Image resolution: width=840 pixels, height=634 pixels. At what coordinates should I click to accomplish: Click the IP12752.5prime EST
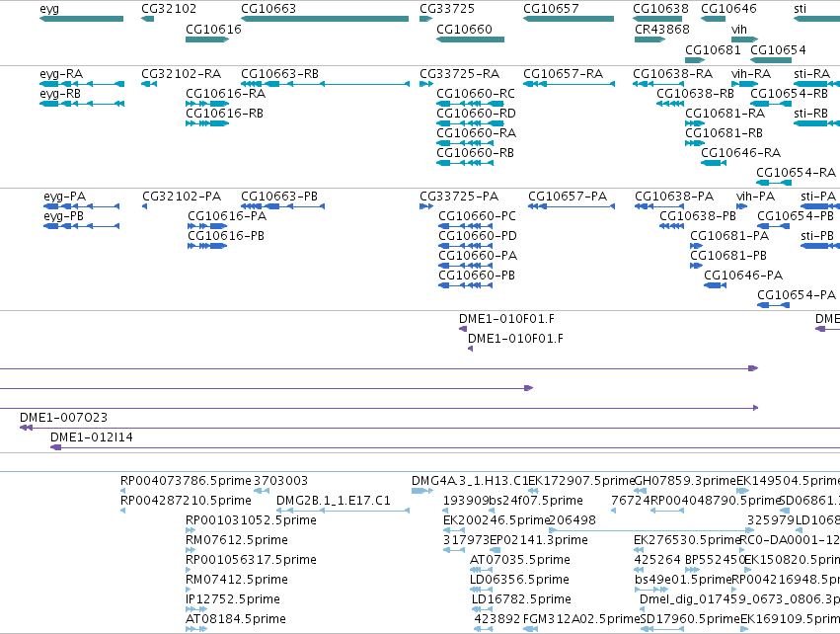(x=196, y=609)
